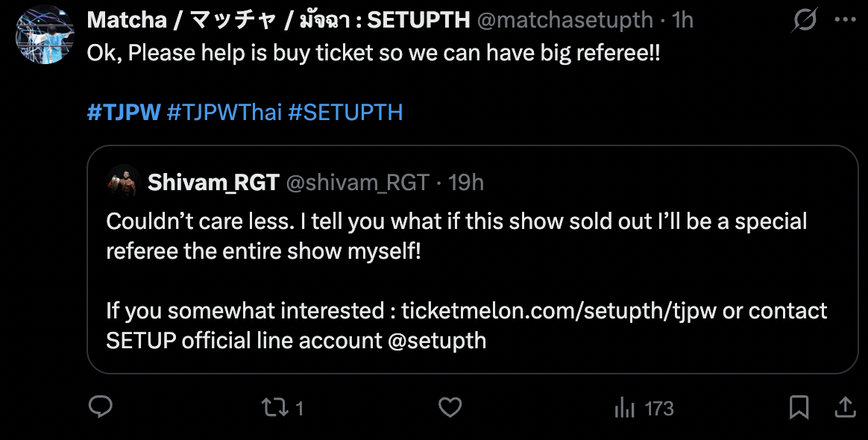Bookmark this post
The image size is (868, 440).
coord(799,408)
